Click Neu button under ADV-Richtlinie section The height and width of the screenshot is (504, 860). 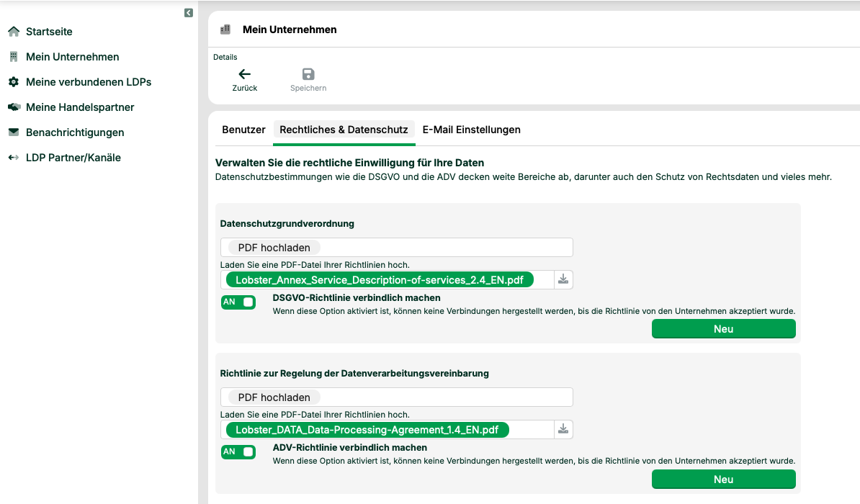(x=723, y=480)
